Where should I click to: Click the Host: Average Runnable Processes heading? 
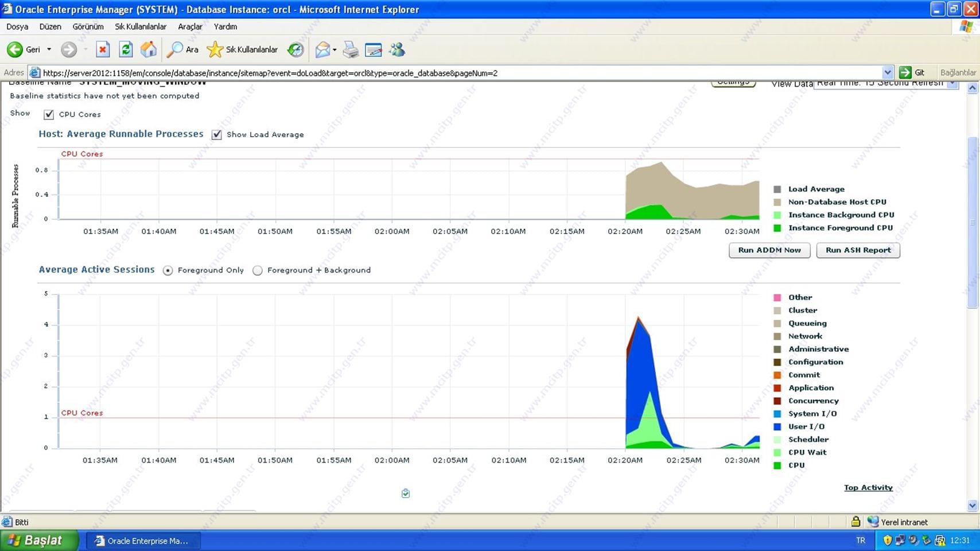click(121, 134)
